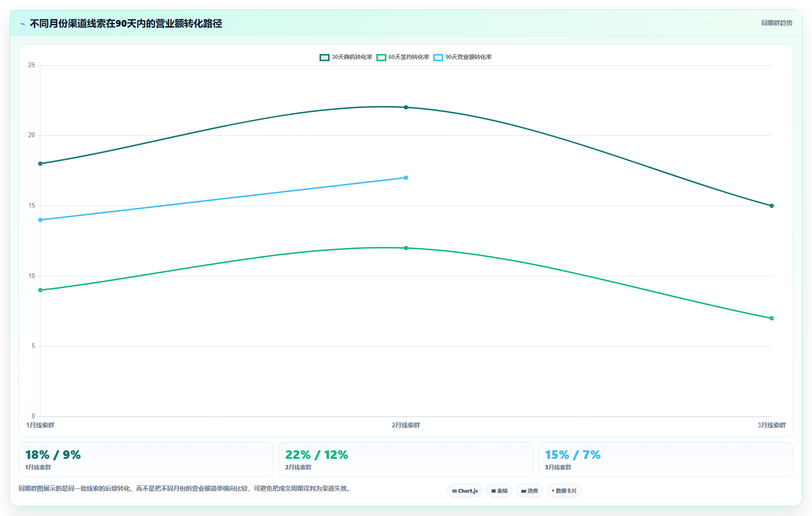
Task: Toggle the 90天营业额转化率 legend item
Action: (462, 57)
